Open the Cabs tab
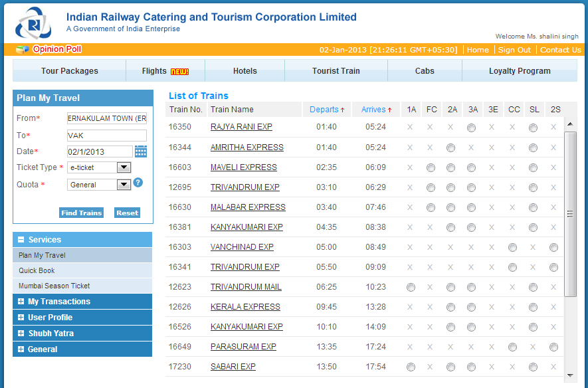 (425, 71)
